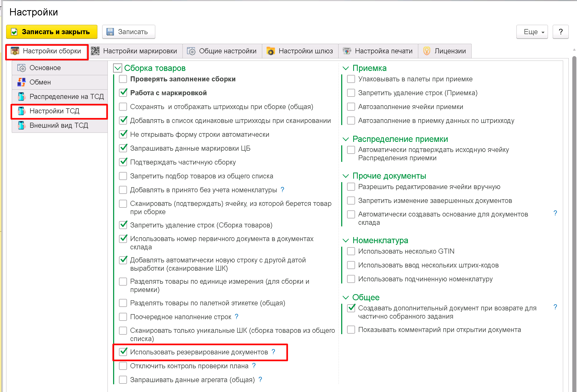Switch to Настройки маркировки tab
Viewport: 577px width, 392px height.
(x=136, y=51)
